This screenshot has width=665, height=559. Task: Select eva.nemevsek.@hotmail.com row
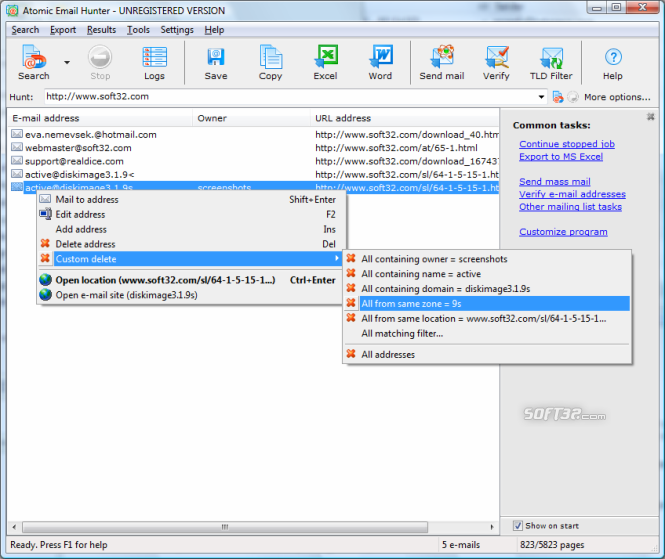(254, 135)
